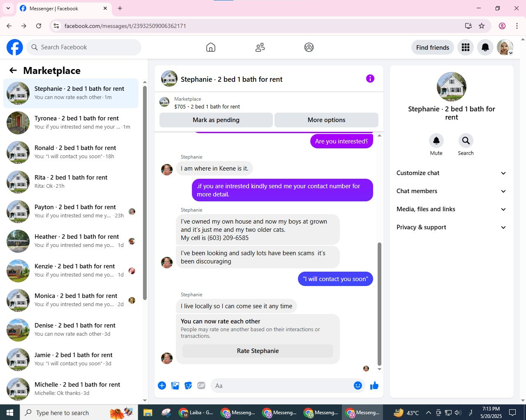Open the Facebook home logo
This screenshot has height=420, width=526.
tap(15, 47)
